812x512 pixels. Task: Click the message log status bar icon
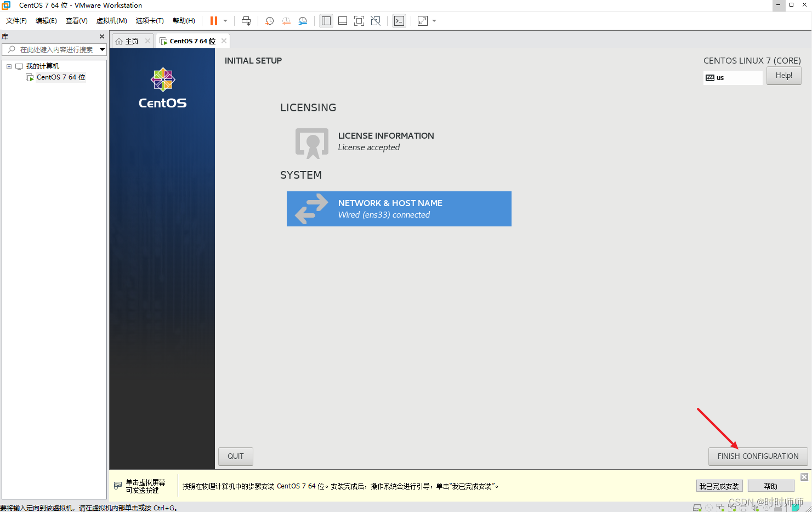(x=796, y=508)
